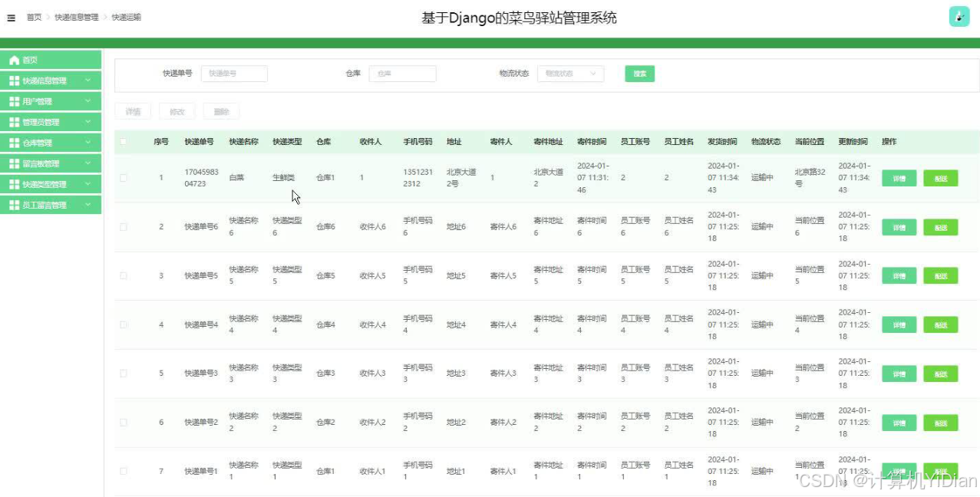Focus the 快递单号 search input field

[234, 74]
